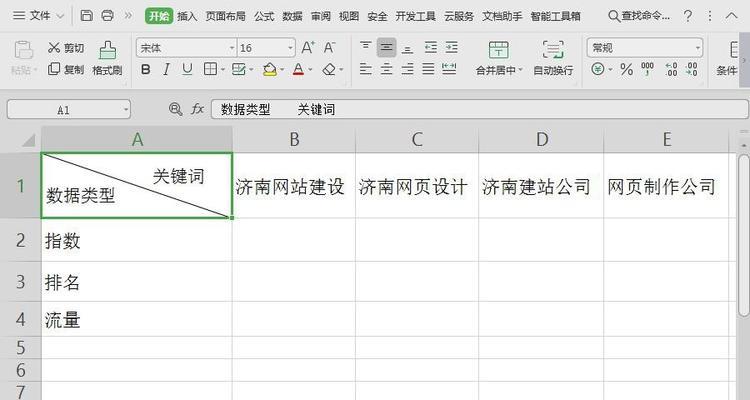Click the Merge and Center (合并居中) button

coord(498,57)
